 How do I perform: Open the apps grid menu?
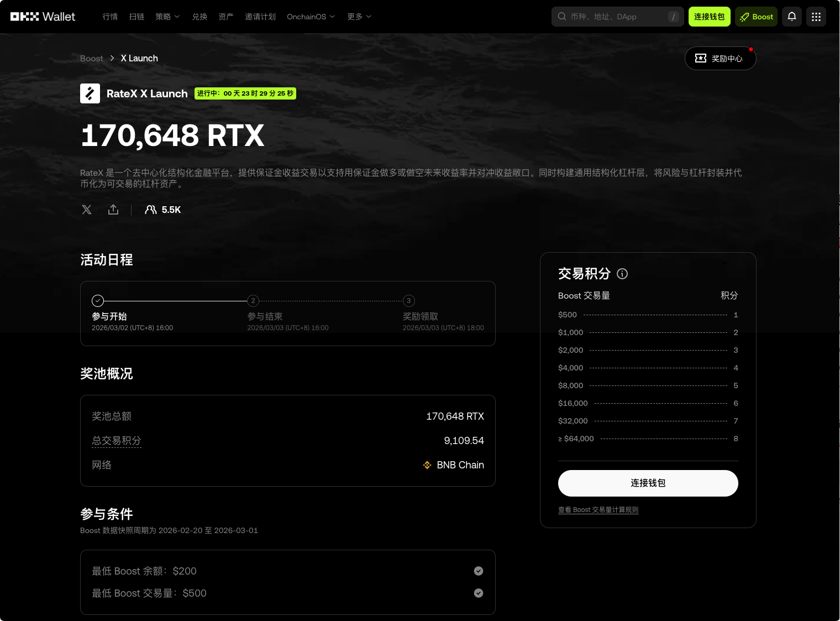tap(816, 16)
